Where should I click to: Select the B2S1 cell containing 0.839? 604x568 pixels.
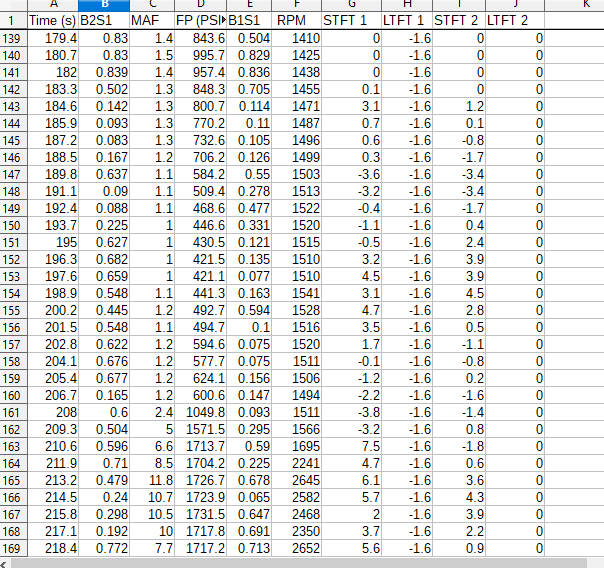click(103, 73)
